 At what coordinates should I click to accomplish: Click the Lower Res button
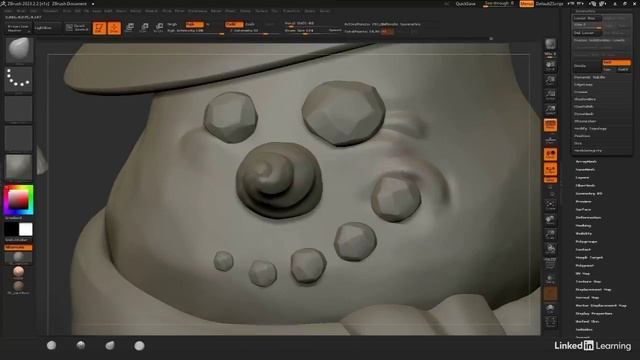point(587,18)
